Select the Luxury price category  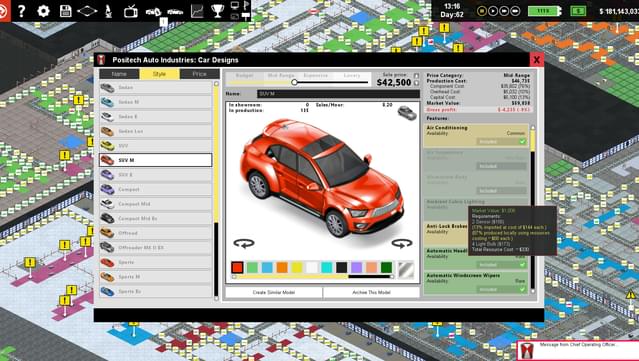(352, 75)
